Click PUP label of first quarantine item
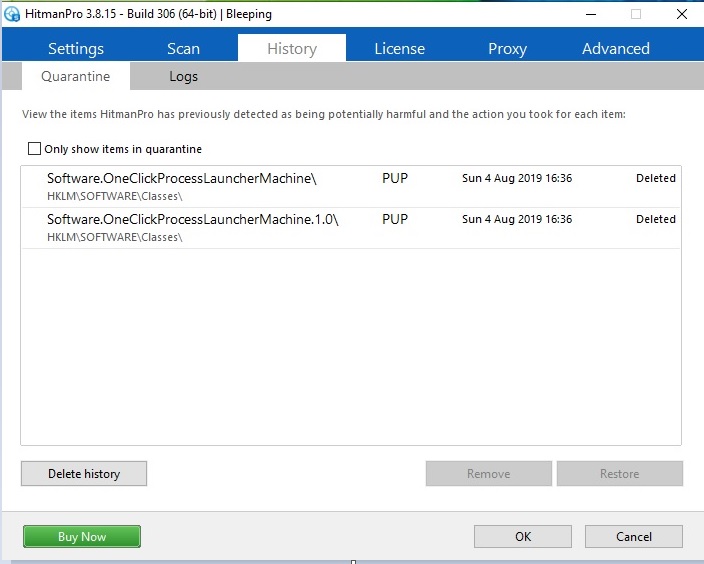Viewport: 704px width, 564px height. [x=395, y=178]
